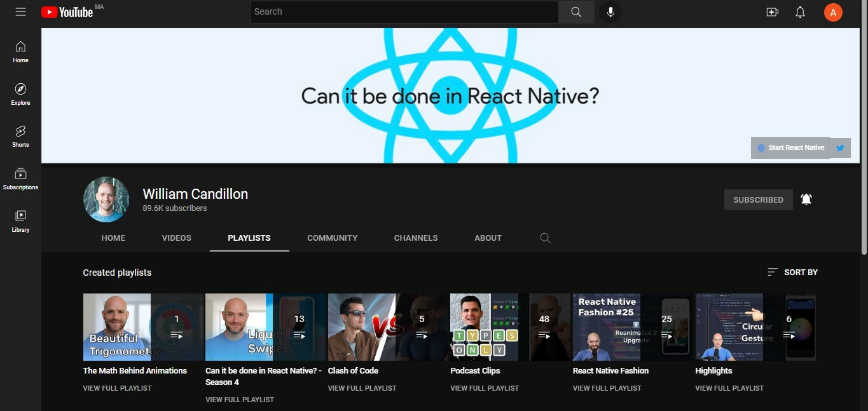Switch to the COMMUNITY tab
Viewport: 868px width, 411px height.
click(333, 238)
